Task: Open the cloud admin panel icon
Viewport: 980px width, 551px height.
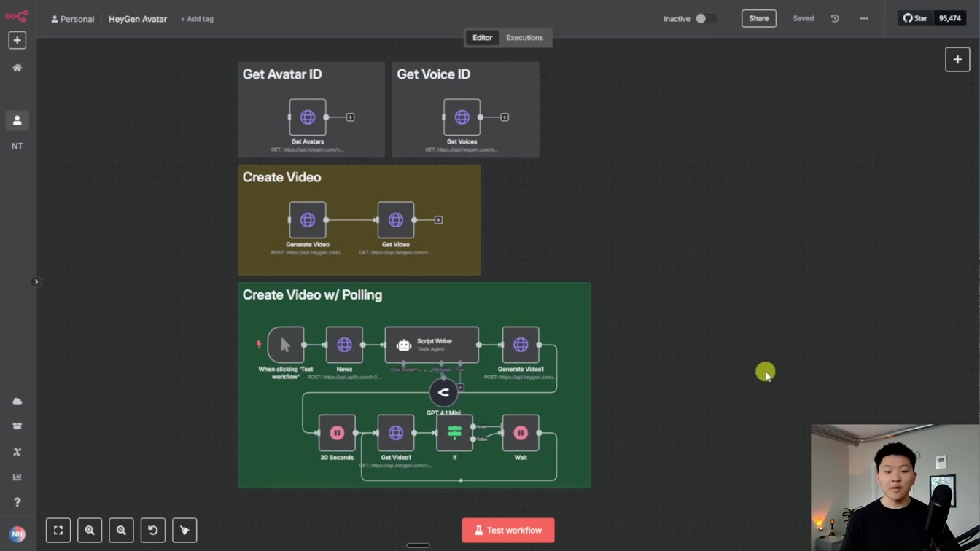Action: 17,402
